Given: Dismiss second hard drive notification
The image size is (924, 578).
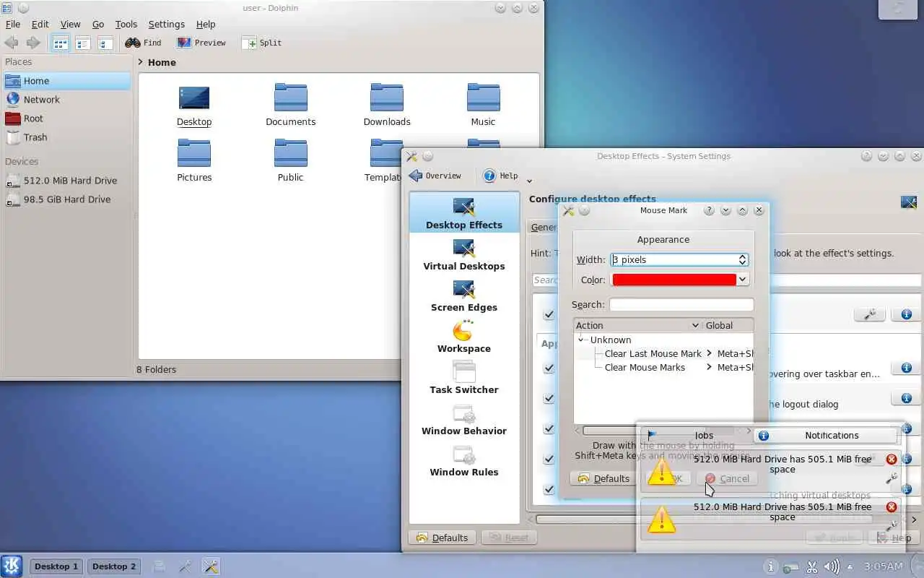Looking at the screenshot, I should (892, 507).
